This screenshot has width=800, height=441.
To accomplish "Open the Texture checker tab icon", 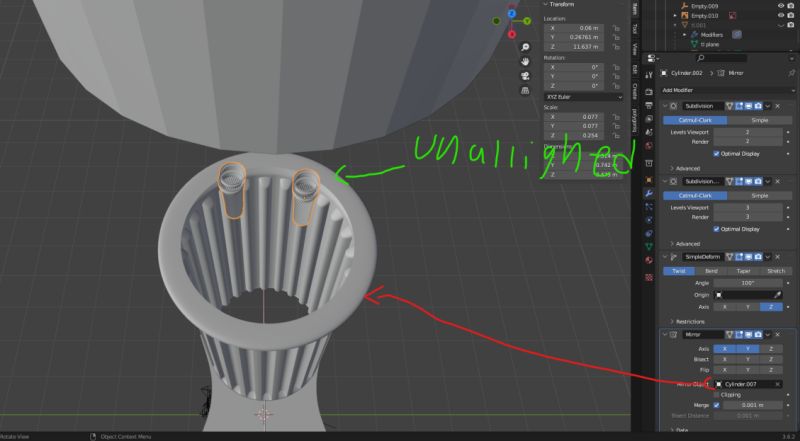I will [648, 278].
